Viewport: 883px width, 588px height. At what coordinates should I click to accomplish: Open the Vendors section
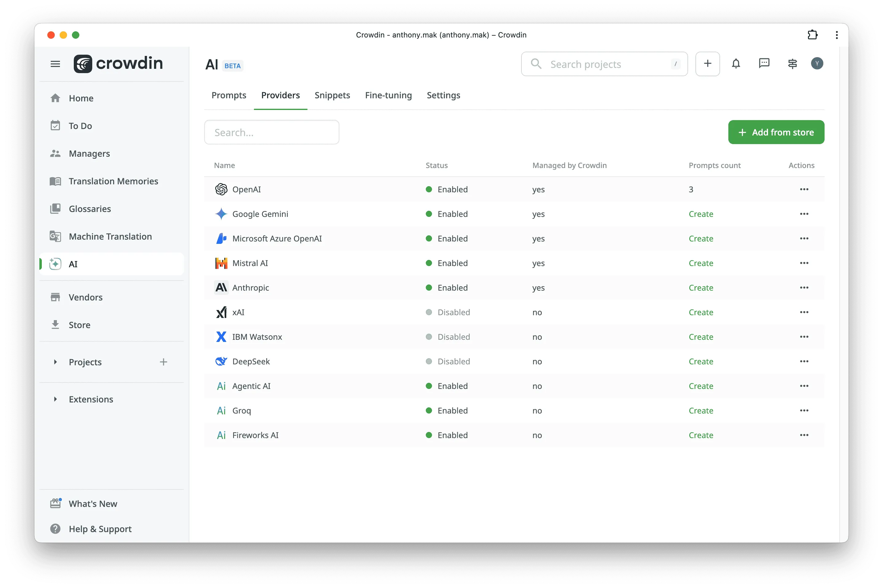click(x=85, y=297)
